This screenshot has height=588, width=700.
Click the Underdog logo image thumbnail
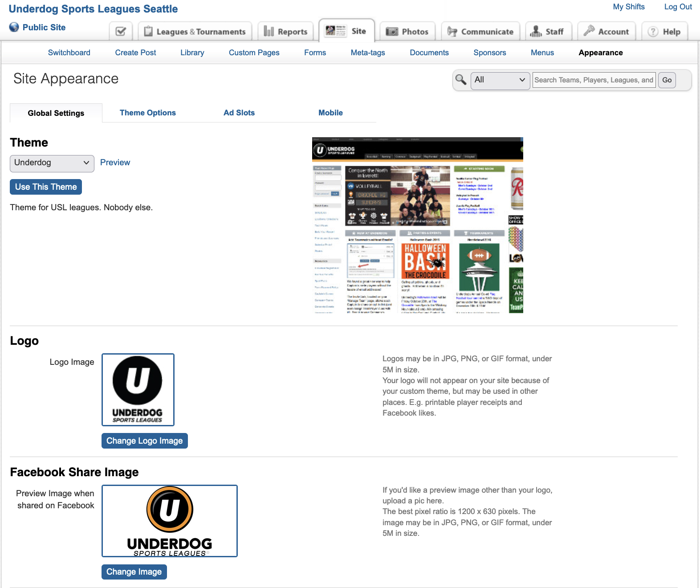coord(138,390)
